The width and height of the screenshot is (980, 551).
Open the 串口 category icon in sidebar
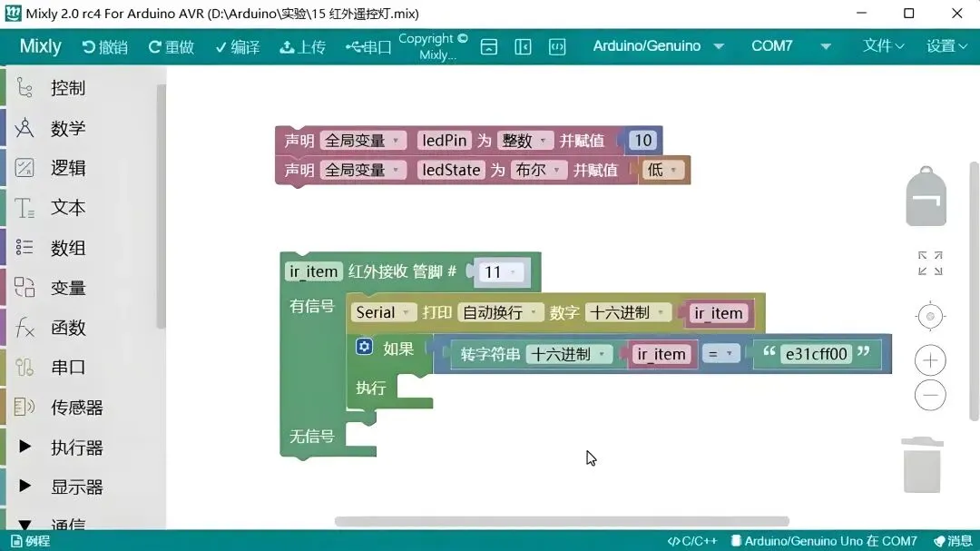[x=24, y=367]
